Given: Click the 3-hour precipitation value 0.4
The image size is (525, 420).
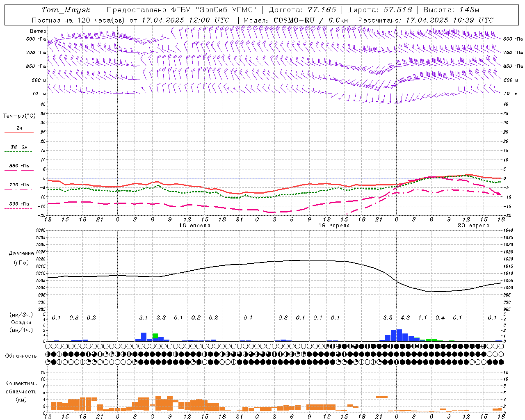Looking at the screenshot, I should click(440, 317).
